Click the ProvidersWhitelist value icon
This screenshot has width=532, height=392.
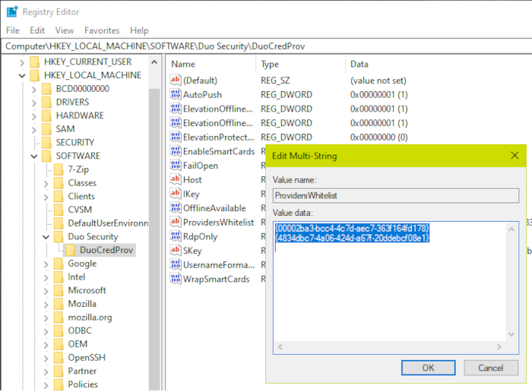tap(176, 223)
